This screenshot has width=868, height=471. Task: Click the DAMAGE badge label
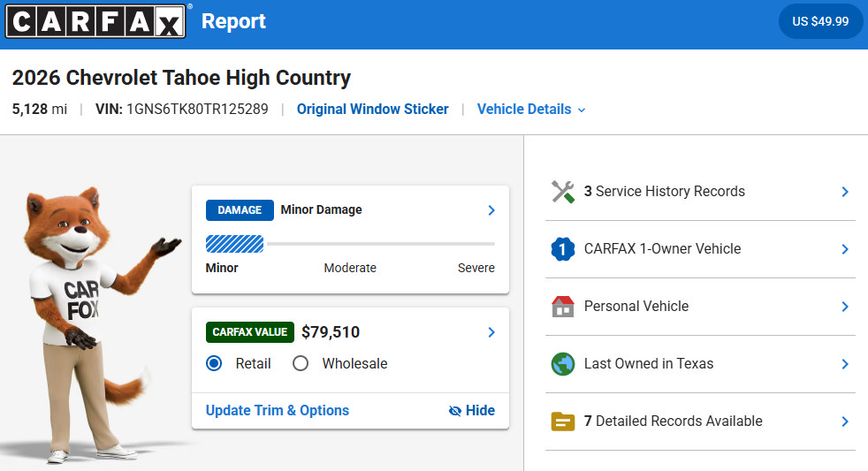(x=240, y=210)
